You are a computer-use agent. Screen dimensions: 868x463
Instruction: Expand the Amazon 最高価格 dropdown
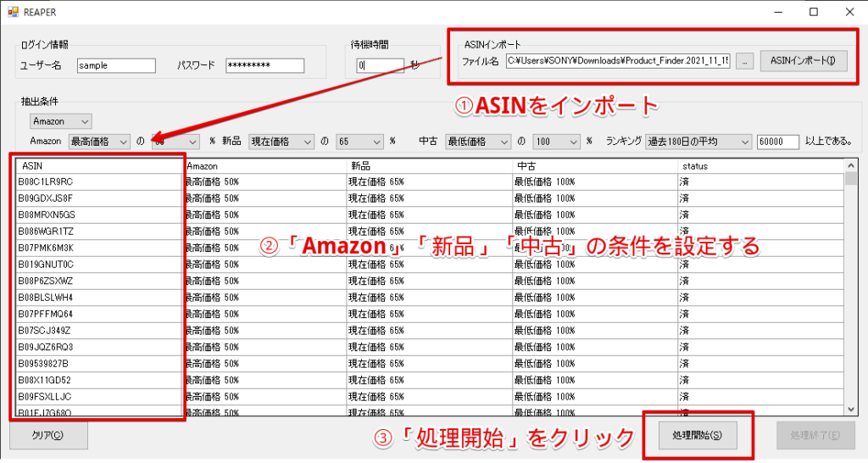tap(99, 141)
